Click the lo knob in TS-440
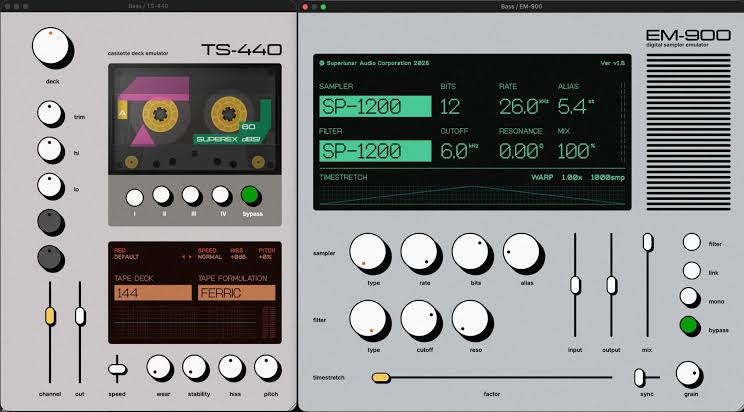The height and width of the screenshot is (412, 744). point(50,185)
